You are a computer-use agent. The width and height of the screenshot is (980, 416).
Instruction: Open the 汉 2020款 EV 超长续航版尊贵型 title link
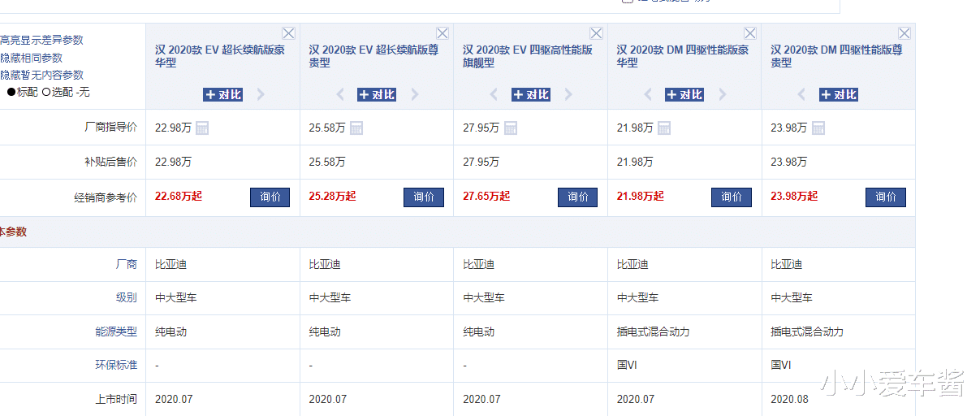(x=373, y=56)
